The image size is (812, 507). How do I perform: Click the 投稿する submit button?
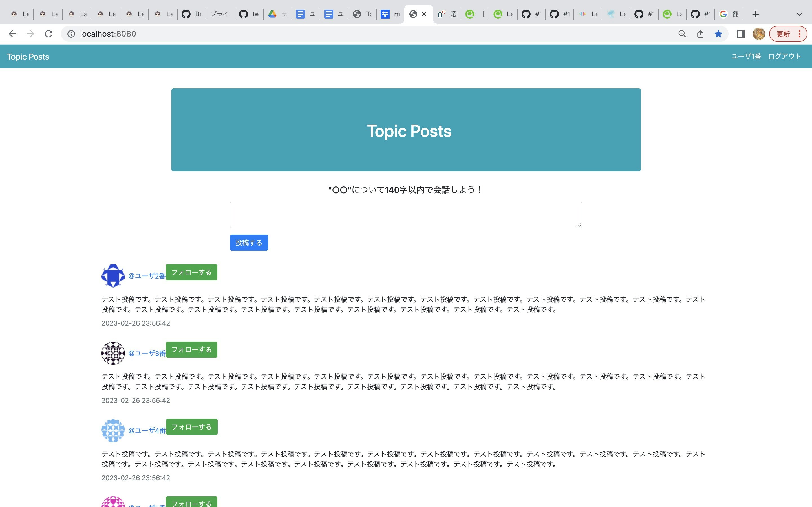point(249,243)
